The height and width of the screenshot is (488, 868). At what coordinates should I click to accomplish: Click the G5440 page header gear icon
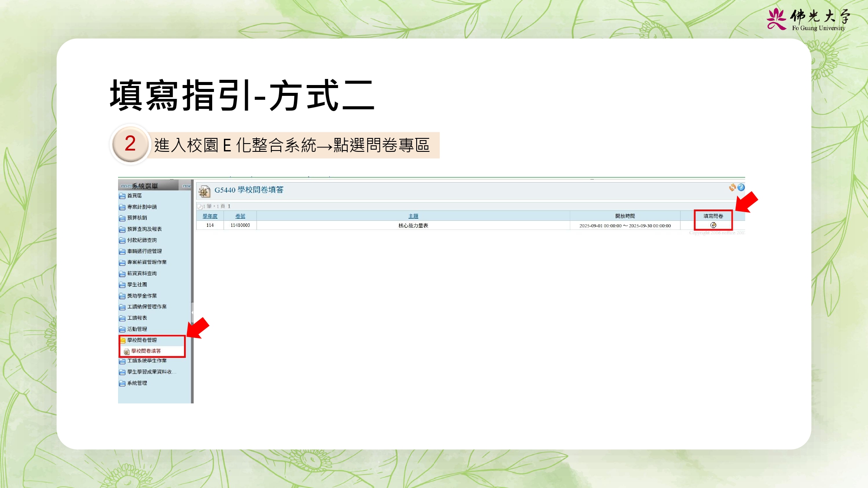point(204,191)
